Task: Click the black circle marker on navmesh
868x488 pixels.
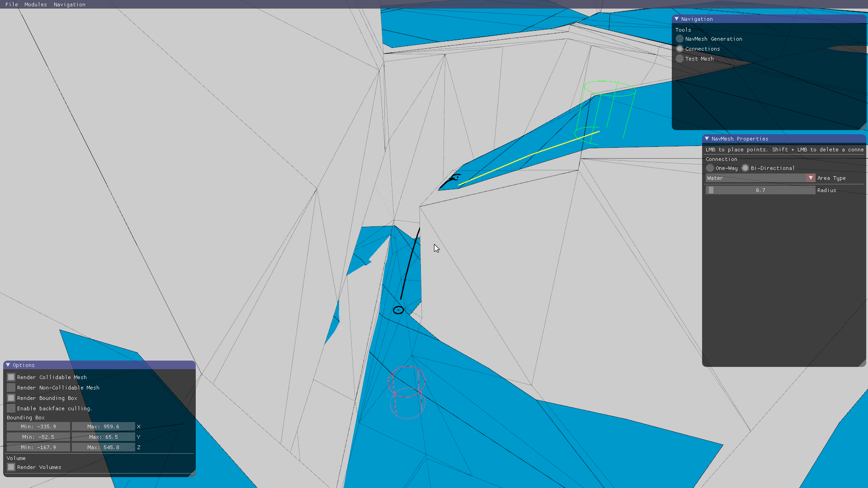Action: pyautogui.click(x=398, y=310)
